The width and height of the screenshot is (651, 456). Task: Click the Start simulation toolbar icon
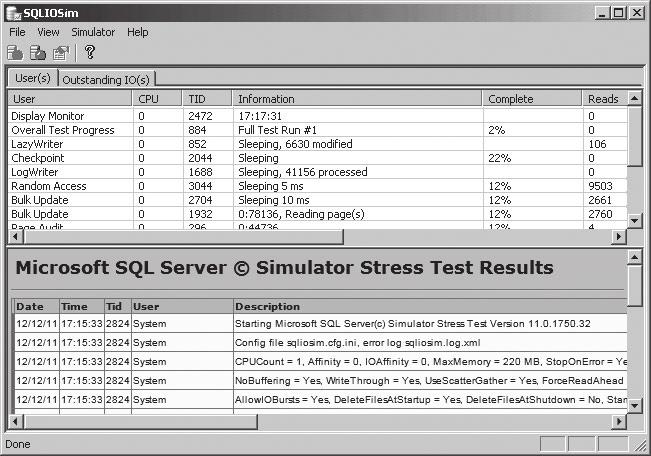tap(15, 53)
